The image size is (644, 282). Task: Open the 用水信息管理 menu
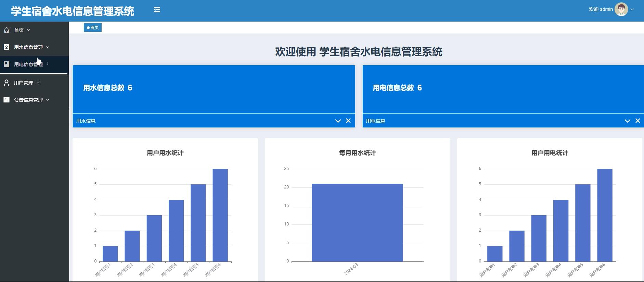pyautogui.click(x=34, y=47)
